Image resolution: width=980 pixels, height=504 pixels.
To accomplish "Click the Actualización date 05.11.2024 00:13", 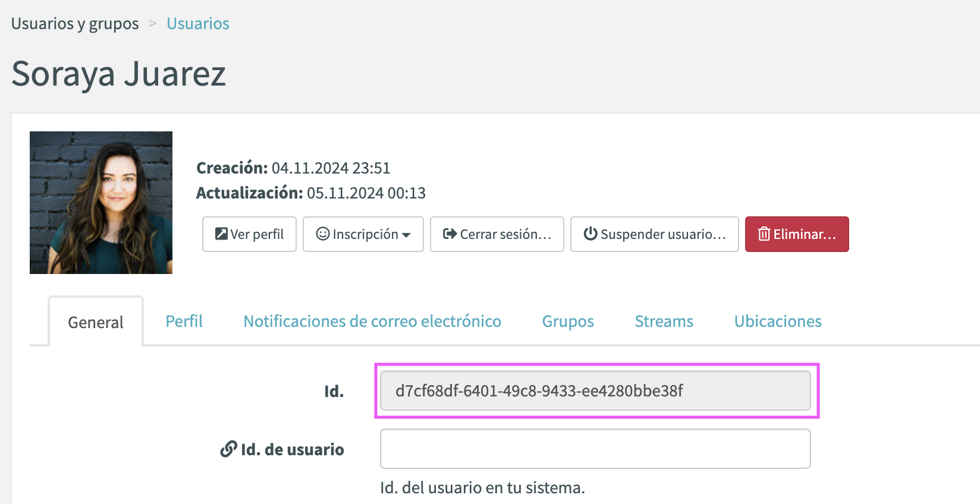I will pyautogui.click(x=366, y=193).
